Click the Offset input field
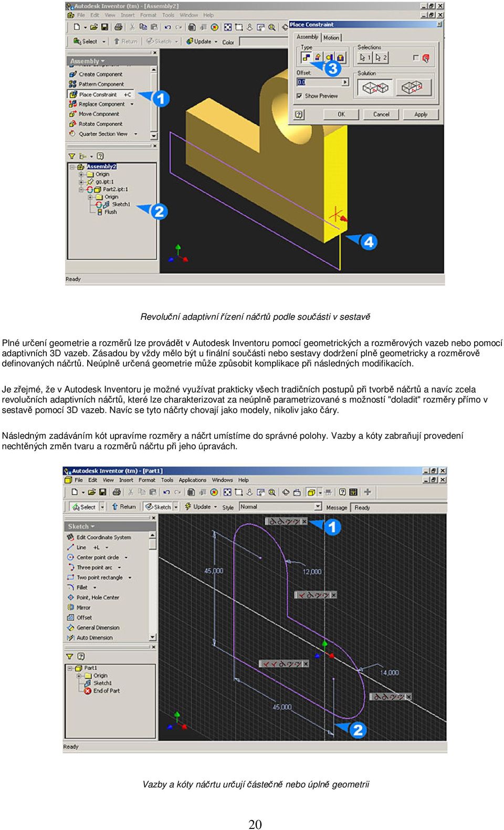The image size is (504, 830). (319, 82)
